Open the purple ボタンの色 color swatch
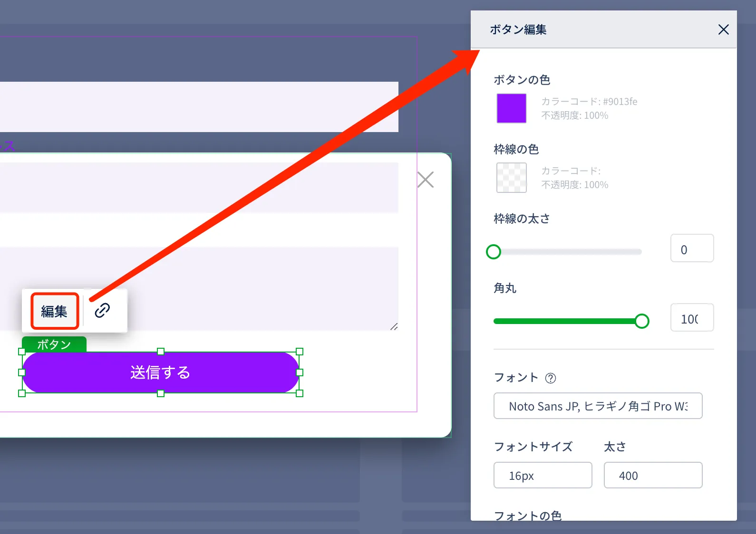 tap(511, 108)
